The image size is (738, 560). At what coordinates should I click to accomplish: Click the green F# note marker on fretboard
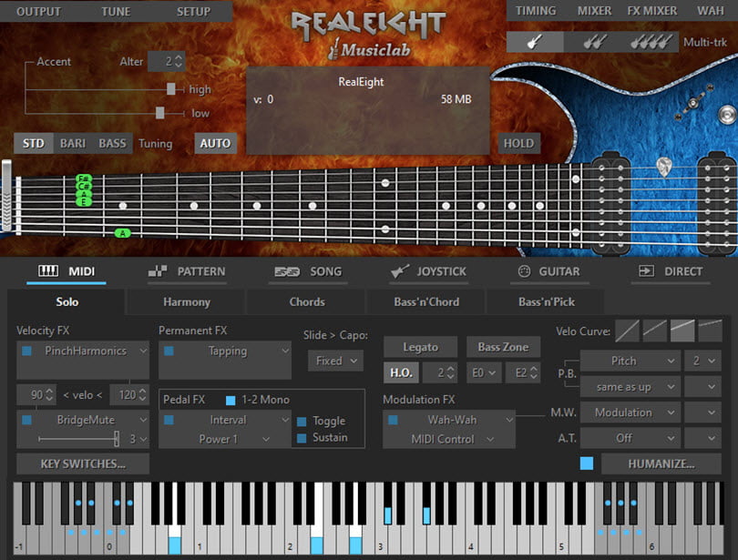pos(84,178)
